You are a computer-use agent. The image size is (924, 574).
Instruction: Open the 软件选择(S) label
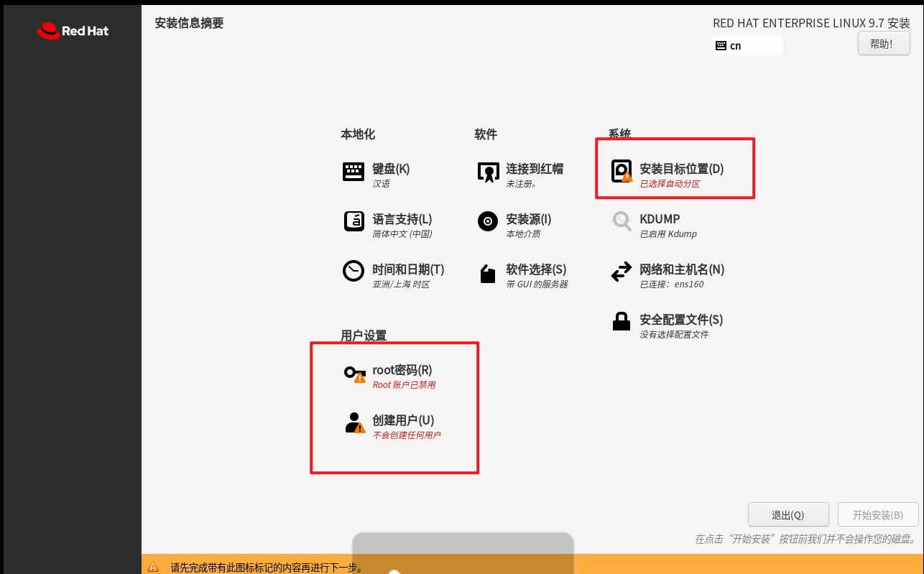(x=536, y=269)
